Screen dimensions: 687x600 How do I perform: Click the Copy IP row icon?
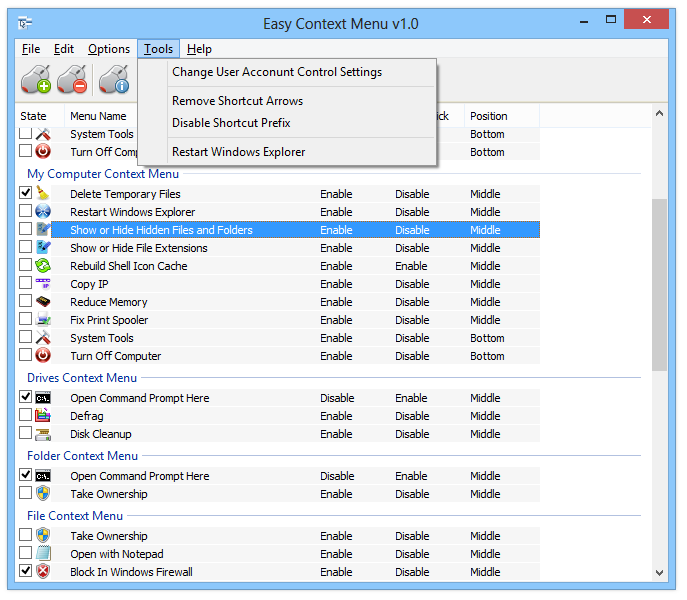43,283
